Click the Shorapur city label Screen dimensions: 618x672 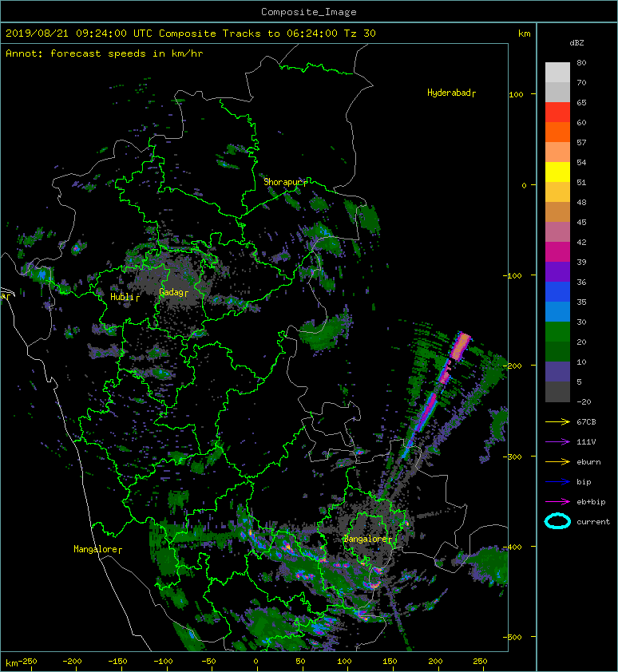click(x=285, y=182)
